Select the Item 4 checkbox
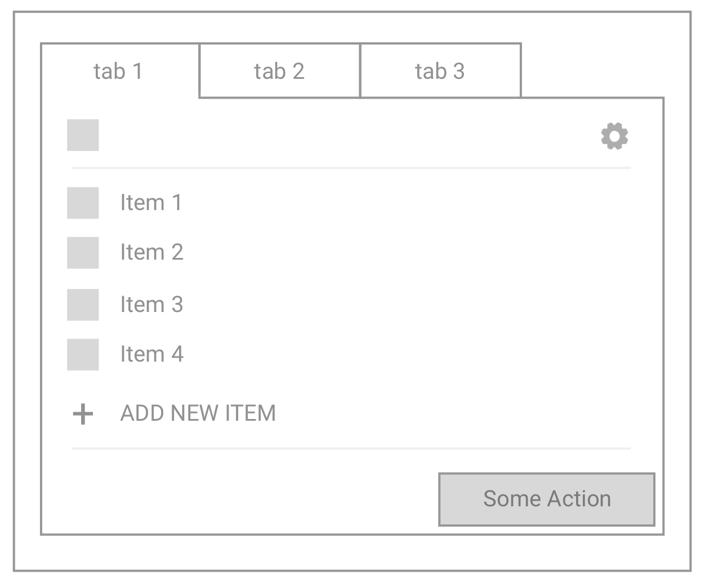The height and width of the screenshot is (588, 705). (x=83, y=354)
